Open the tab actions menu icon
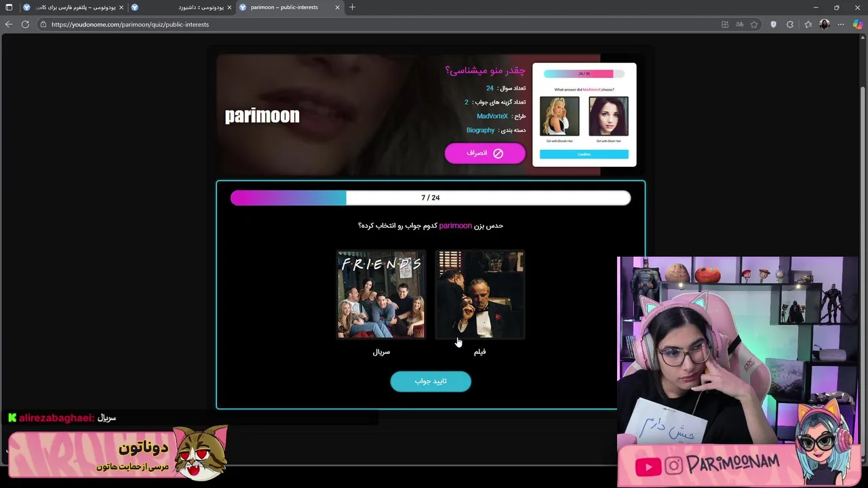 click(x=9, y=7)
